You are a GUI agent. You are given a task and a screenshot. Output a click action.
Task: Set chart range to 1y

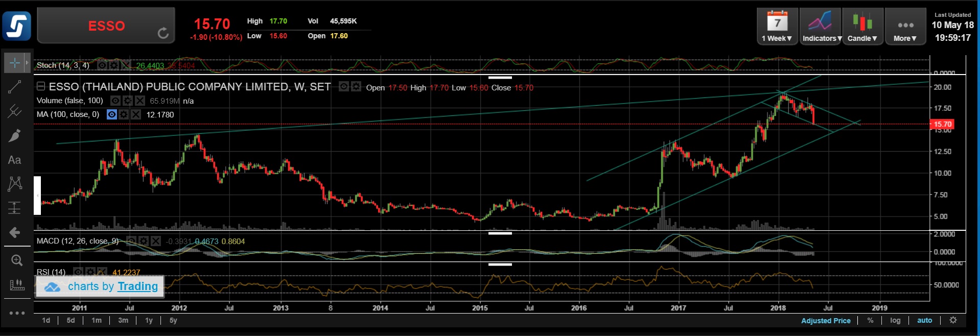149,320
